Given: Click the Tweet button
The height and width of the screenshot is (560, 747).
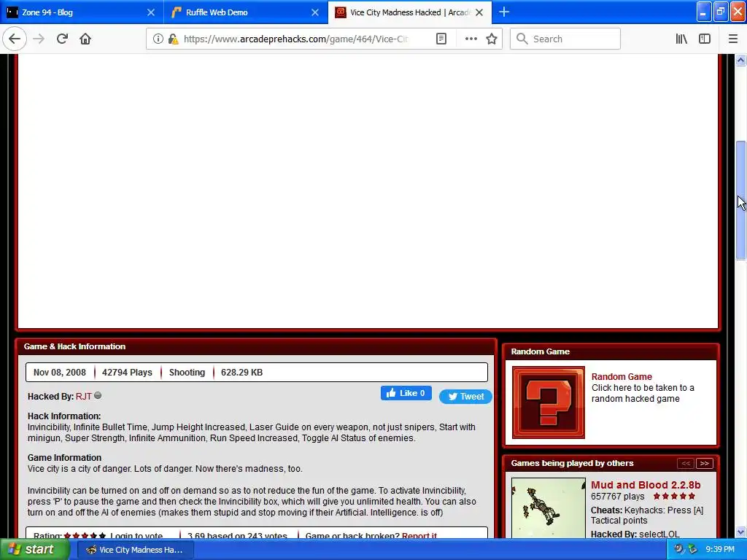Looking at the screenshot, I should (x=465, y=396).
